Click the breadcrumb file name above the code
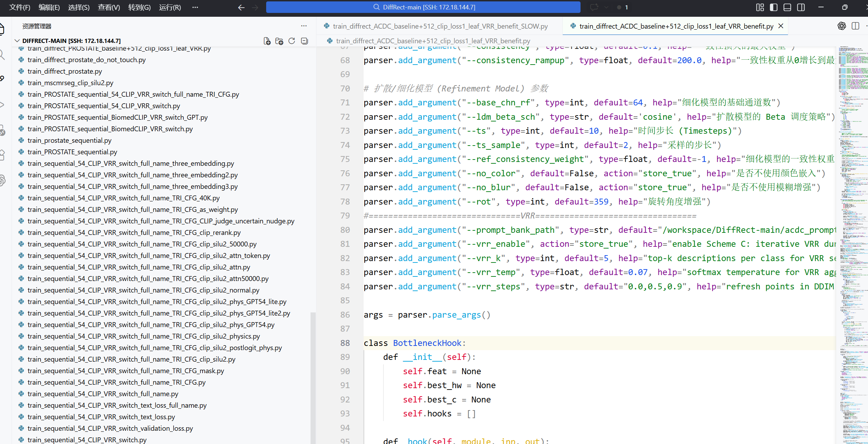The width and height of the screenshot is (868, 444). coord(433,41)
